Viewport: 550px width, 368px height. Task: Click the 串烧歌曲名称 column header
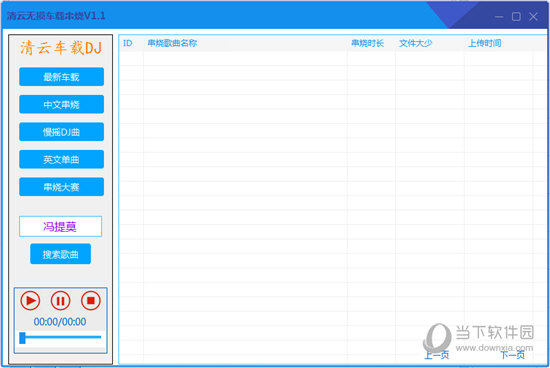point(172,43)
